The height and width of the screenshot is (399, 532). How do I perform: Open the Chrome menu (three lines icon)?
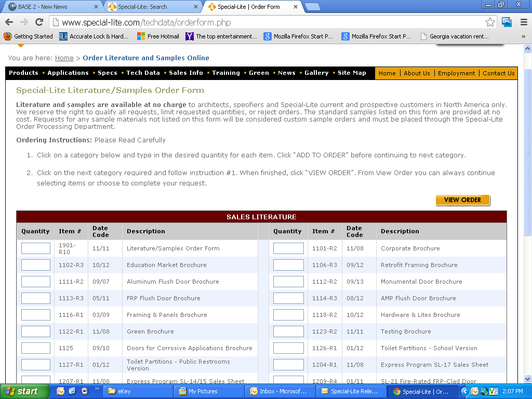(524, 22)
